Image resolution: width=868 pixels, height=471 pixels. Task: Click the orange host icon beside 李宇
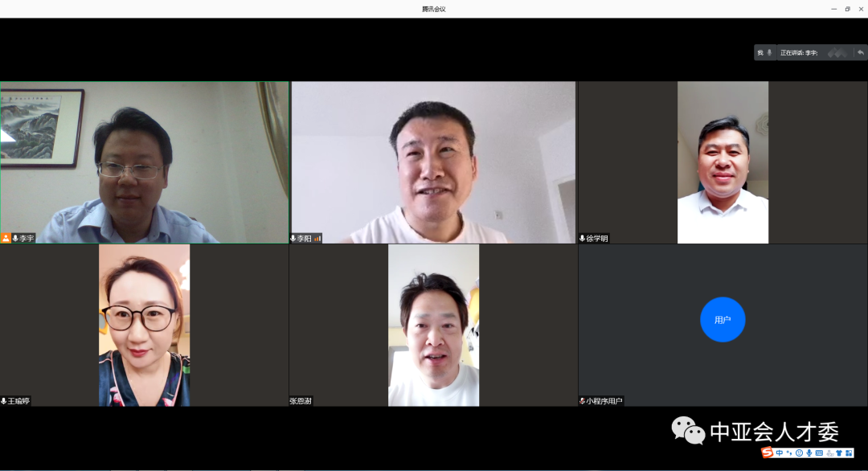pos(6,238)
